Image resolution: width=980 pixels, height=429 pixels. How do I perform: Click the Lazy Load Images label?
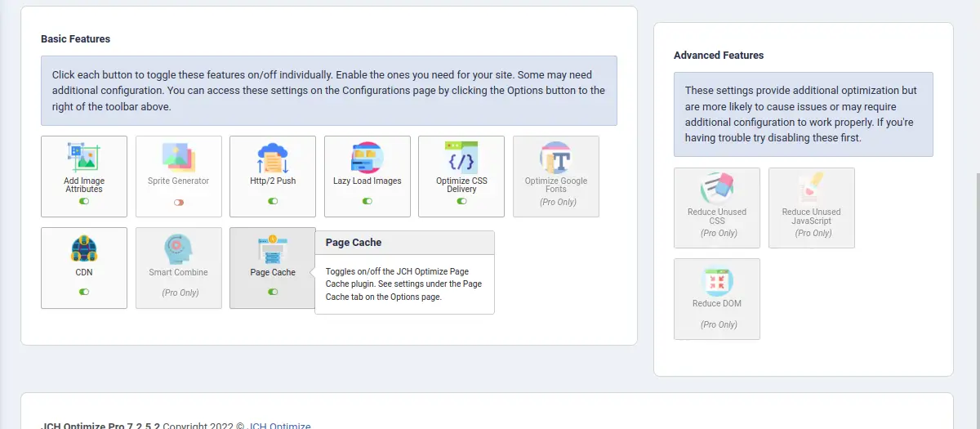(x=367, y=181)
